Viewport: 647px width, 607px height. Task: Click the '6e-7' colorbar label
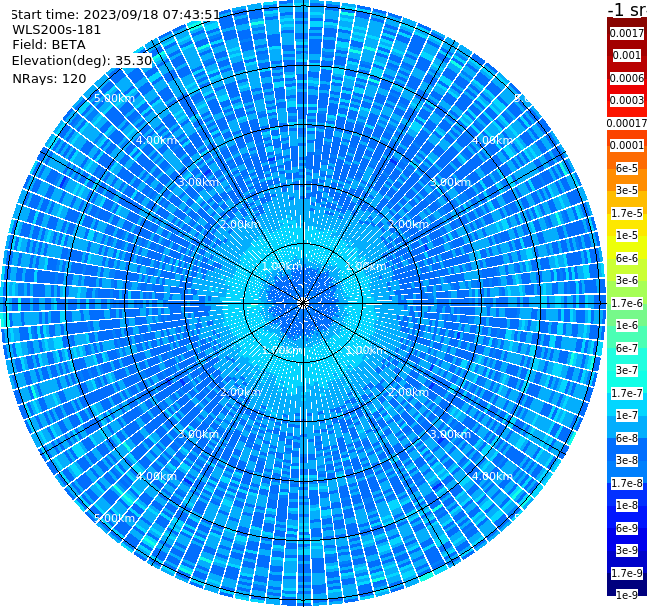click(627, 348)
